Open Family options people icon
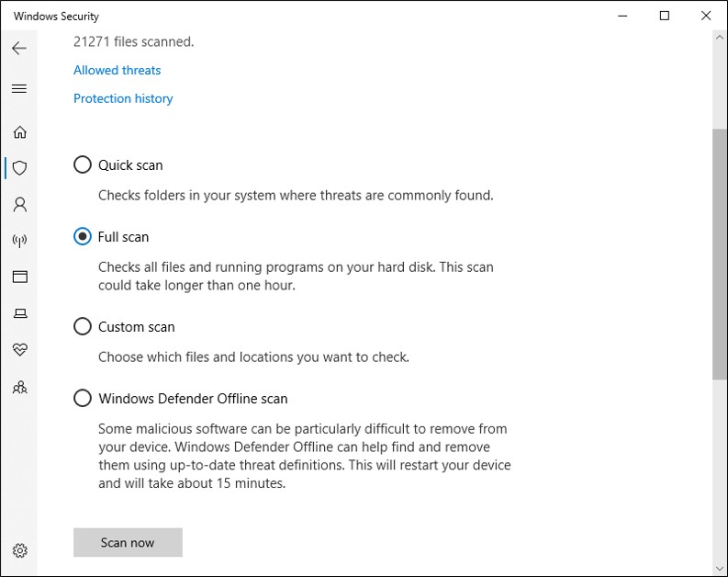The width and height of the screenshot is (728, 577). (19, 387)
